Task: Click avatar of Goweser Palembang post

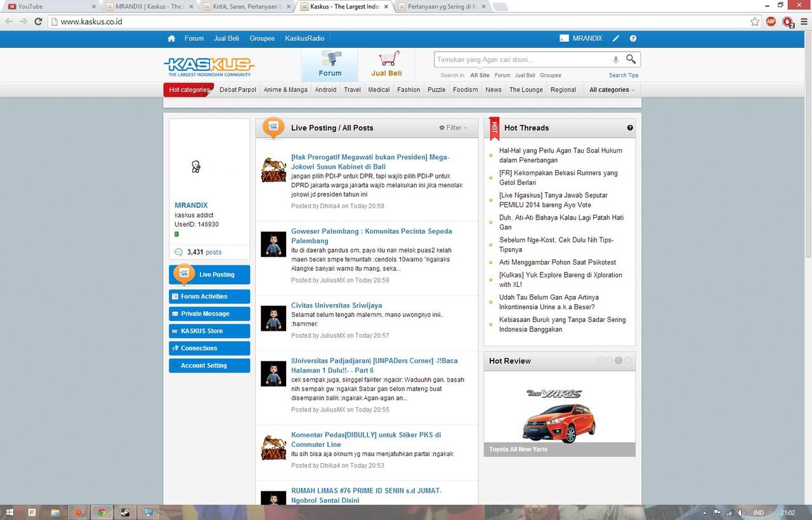Action: click(273, 244)
